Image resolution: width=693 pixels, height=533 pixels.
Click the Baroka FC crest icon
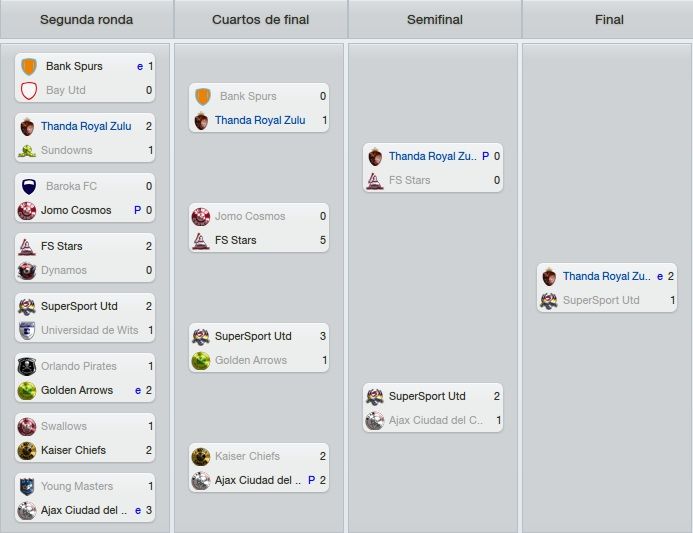(29, 187)
